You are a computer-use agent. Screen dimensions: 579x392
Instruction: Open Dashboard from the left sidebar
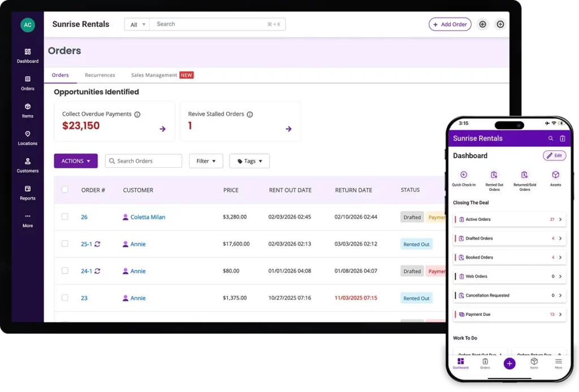click(27, 55)
